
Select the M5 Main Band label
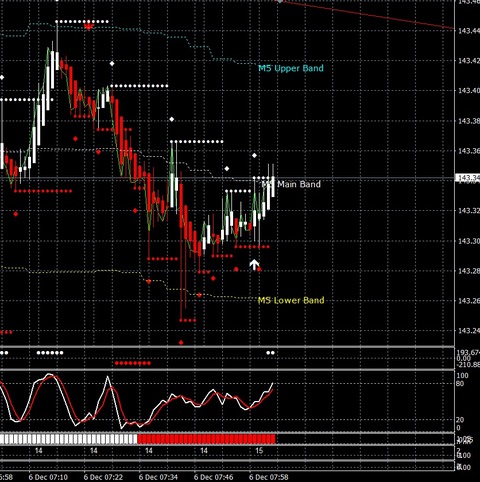tap(291, 184)
